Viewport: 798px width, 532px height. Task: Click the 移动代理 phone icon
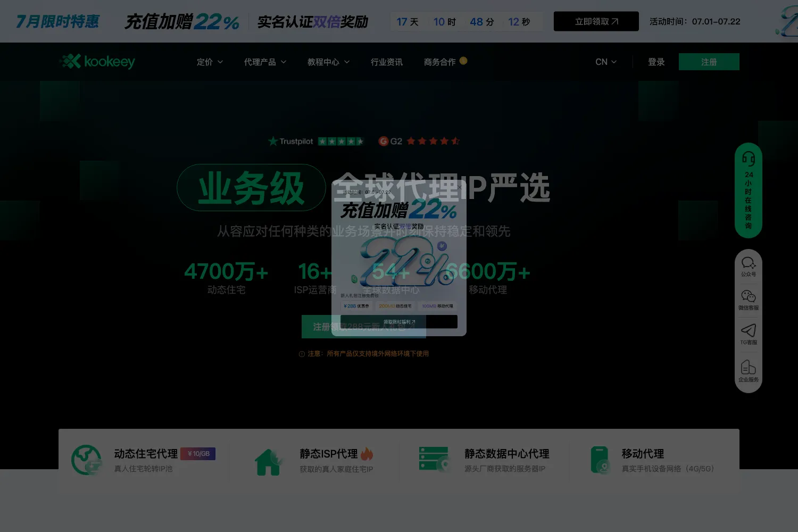(x=600, y=460)
